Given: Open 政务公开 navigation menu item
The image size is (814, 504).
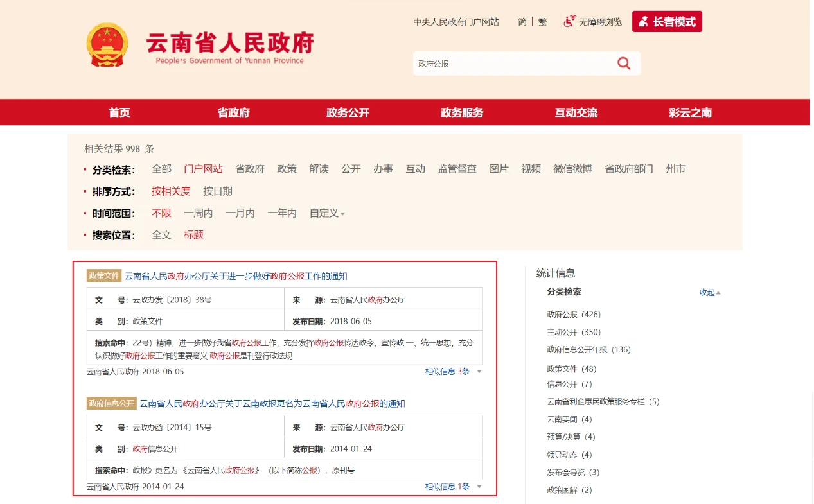Looking at the screenshot, I should point(348,112).
